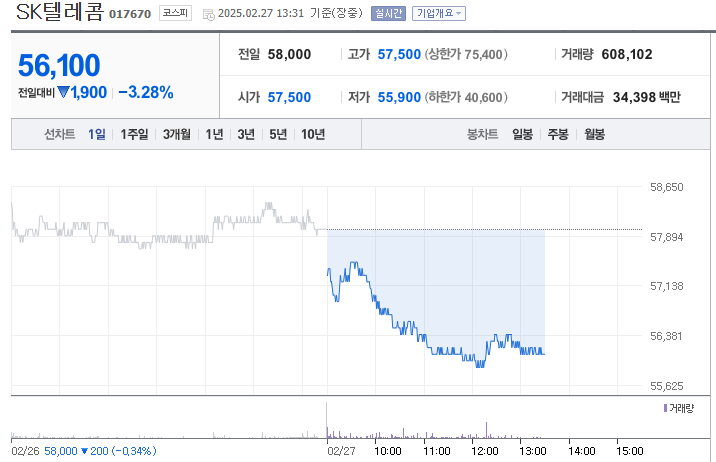Select the 5년 line chart tab
The width and height of the screenshot is (716, 462).
coord(278,134)
